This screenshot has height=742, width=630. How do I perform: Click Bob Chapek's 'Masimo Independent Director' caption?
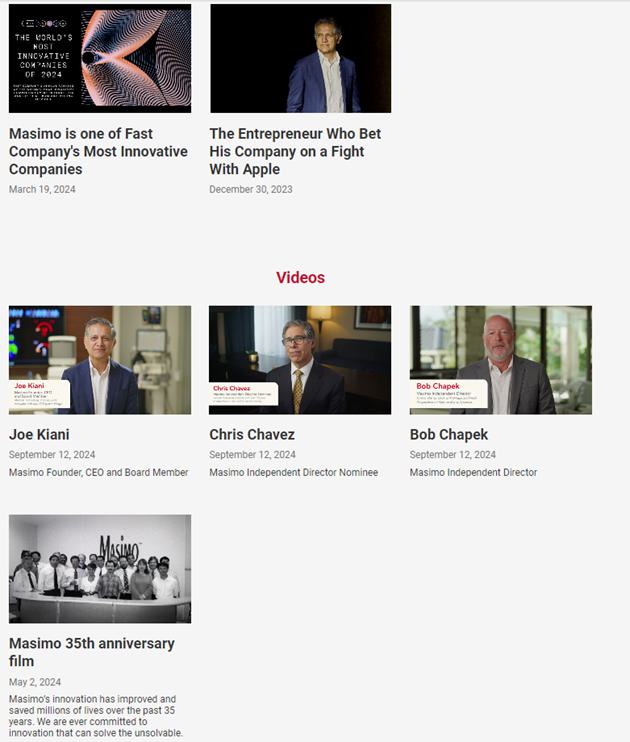[x=473, y=472]
